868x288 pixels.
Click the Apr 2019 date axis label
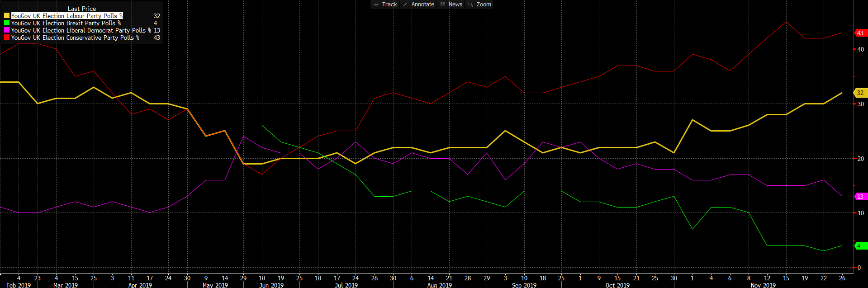[x=140, y=285]
